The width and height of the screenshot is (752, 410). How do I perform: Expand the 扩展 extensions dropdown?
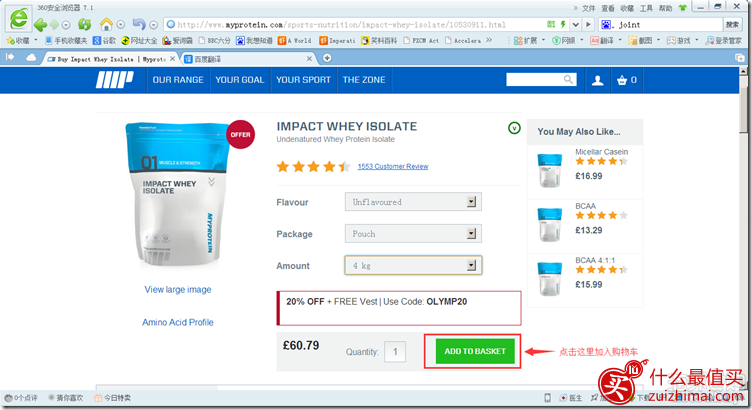pos(543,41)
